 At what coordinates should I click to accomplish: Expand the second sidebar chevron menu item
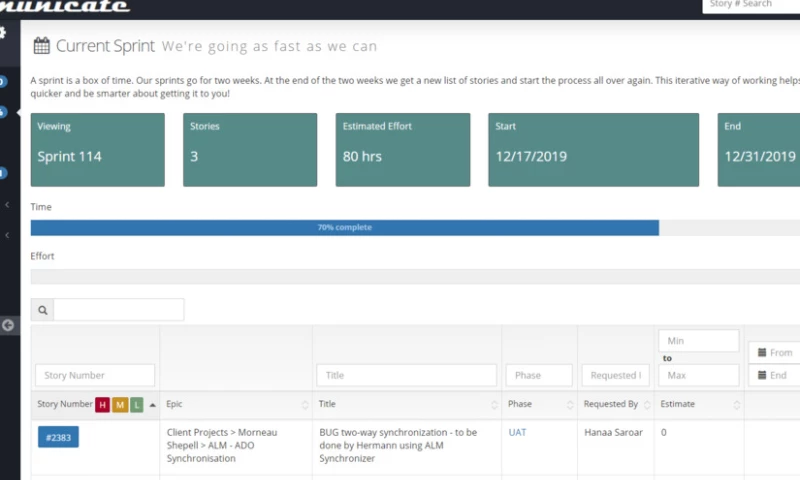coord(8,235)
